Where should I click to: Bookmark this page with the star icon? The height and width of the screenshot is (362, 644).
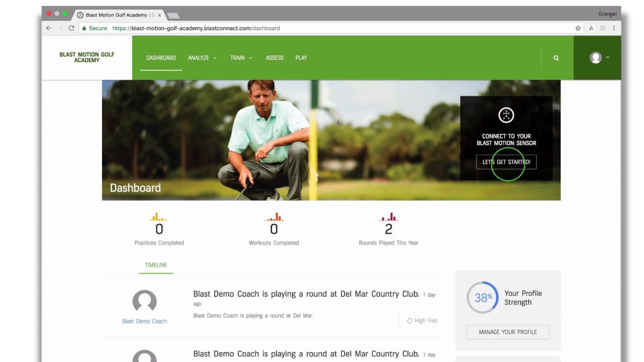click(578, 28)
